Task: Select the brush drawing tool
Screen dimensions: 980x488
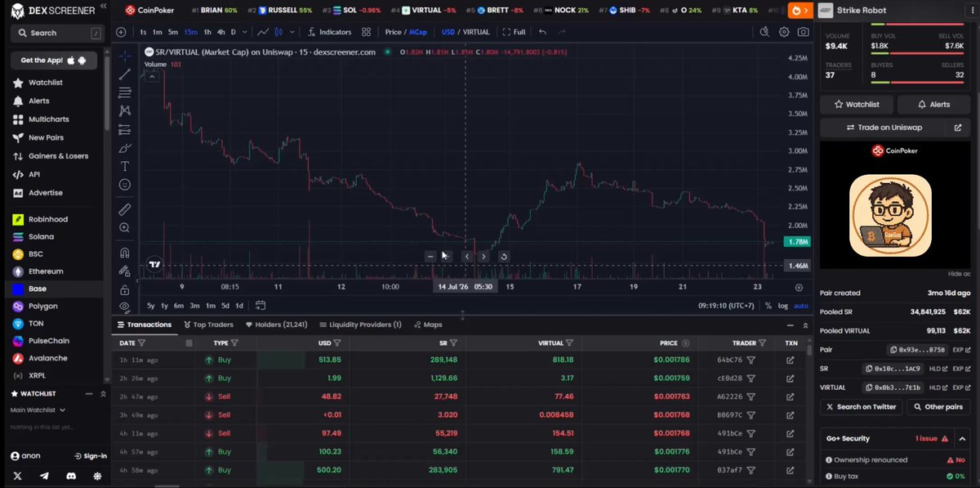Action: tap(125, 149)
